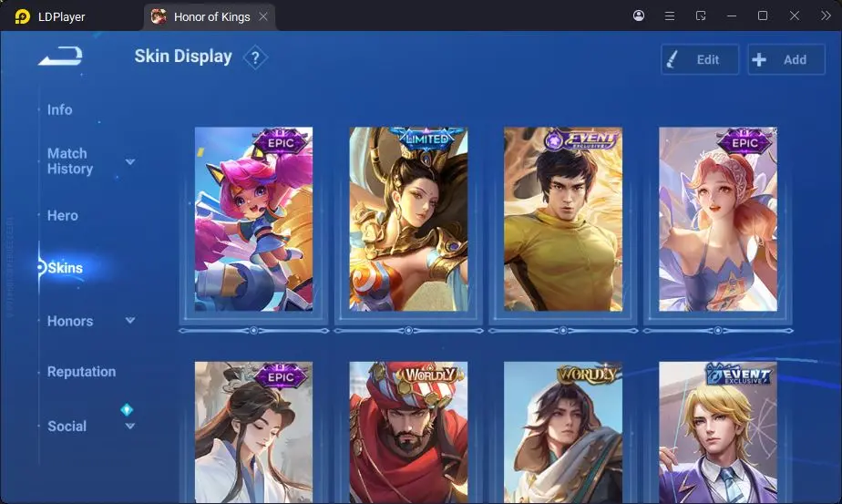Click the Edit button
Image resolution: width=842 pixels, height=504 pixels.
[700, 59]
